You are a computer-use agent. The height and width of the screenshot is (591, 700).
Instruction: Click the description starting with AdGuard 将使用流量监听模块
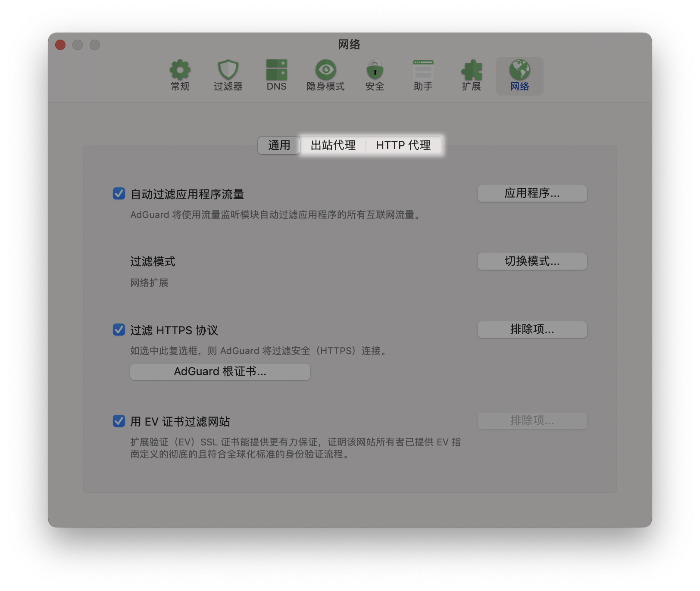click(275, 215)
